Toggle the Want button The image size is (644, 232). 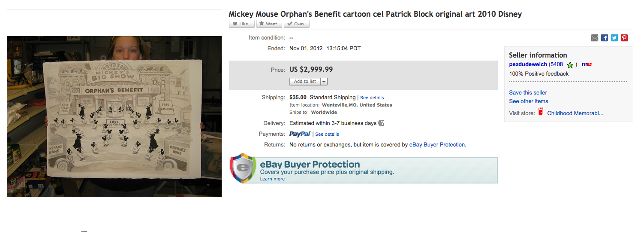click(x=269, y=24)
